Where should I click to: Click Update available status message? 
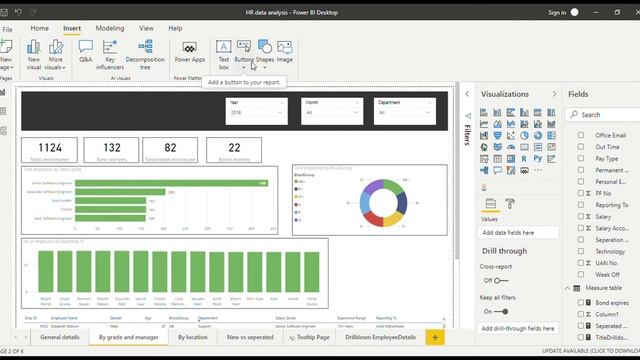click(x=591, y=351)
